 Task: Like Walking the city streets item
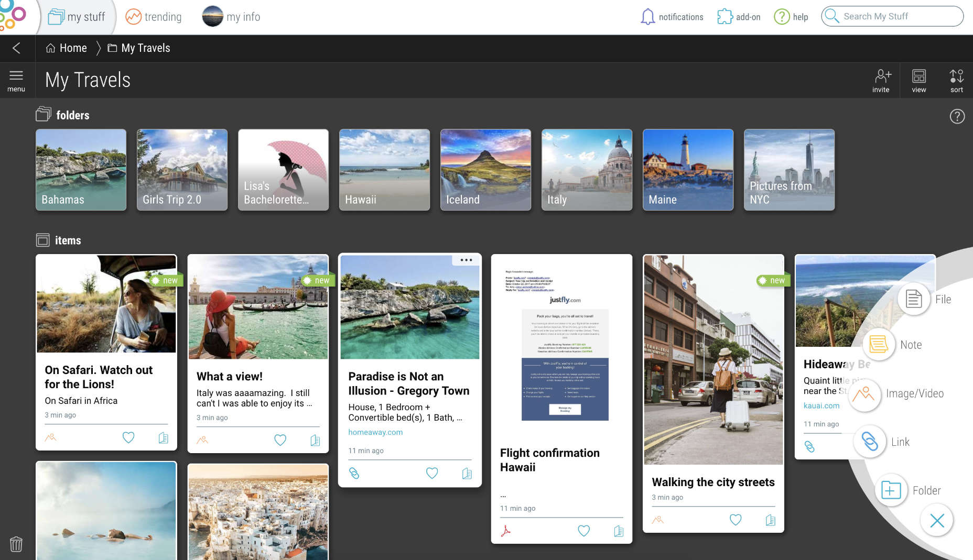tap(736, 520)
